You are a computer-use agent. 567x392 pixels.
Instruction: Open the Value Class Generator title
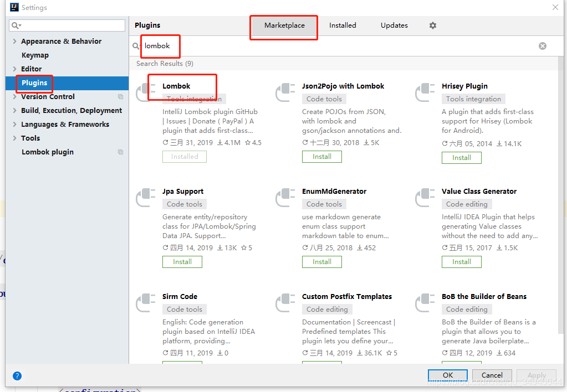[479, 191]
